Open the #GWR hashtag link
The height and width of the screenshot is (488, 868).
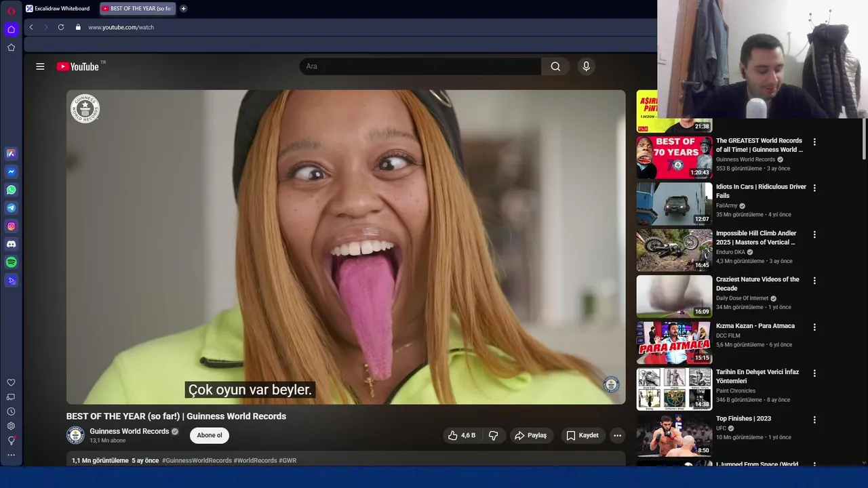click(288, 460)
